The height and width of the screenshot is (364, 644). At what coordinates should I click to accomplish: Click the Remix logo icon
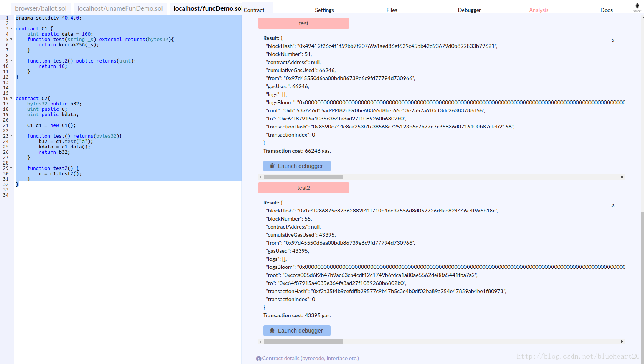click(x=637, y=7)
